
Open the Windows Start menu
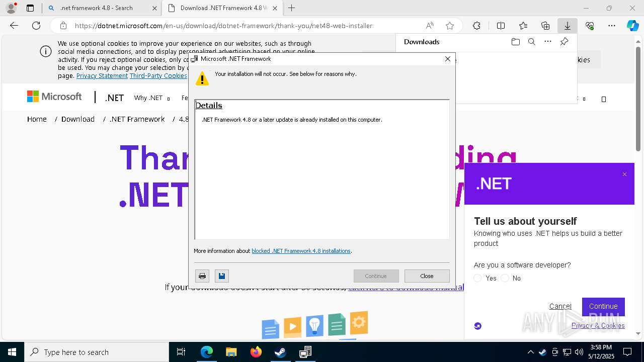(x=12, y=352)
